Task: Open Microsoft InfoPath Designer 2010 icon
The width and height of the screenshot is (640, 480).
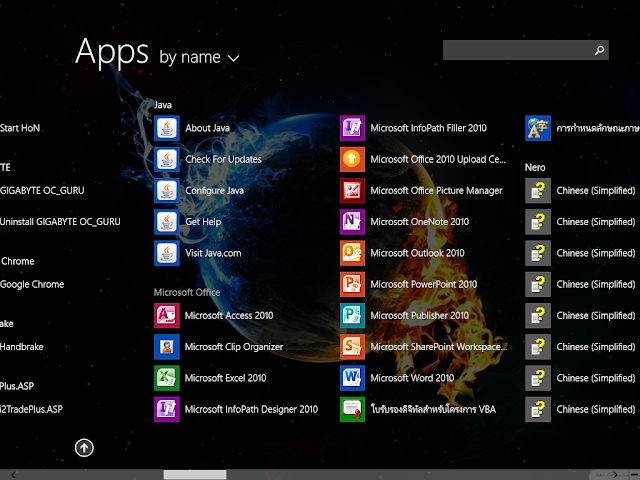Action: pos(167,409)
